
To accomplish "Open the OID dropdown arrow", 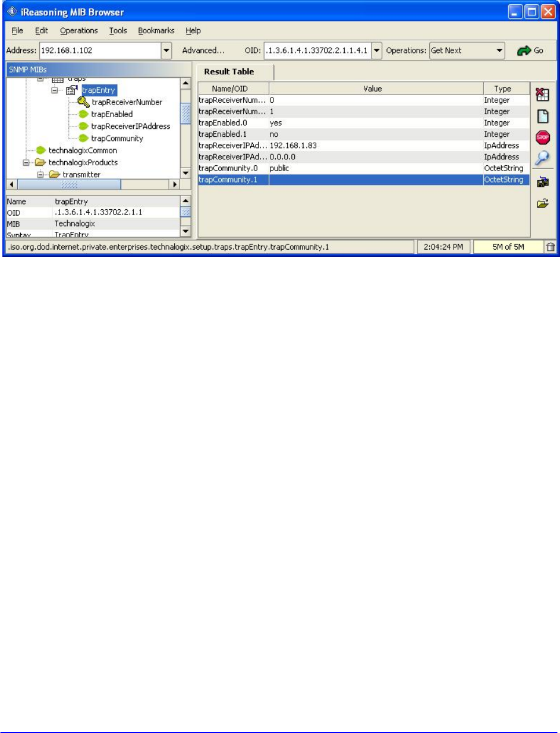I will tap(376, 51).
